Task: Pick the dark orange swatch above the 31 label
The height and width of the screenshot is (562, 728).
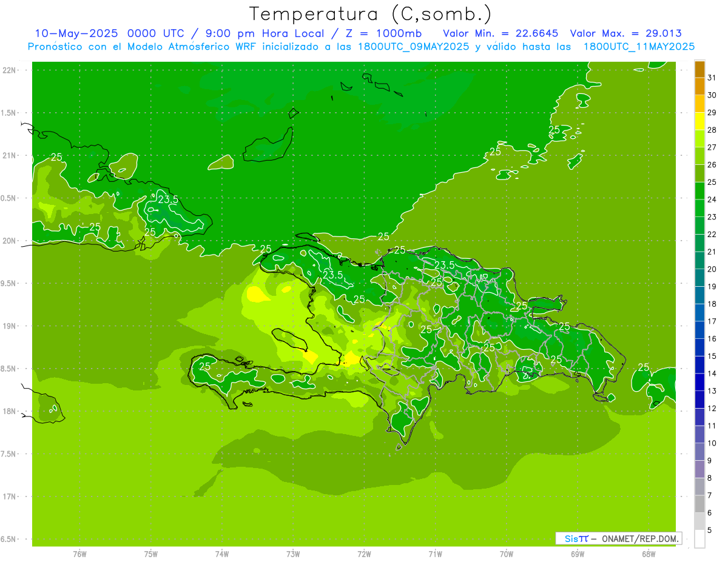Action: point(699,69)
